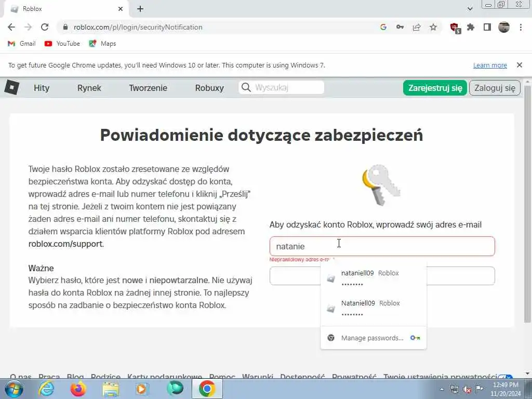Reload the page with refresh icon

click(x=45, y=27)
